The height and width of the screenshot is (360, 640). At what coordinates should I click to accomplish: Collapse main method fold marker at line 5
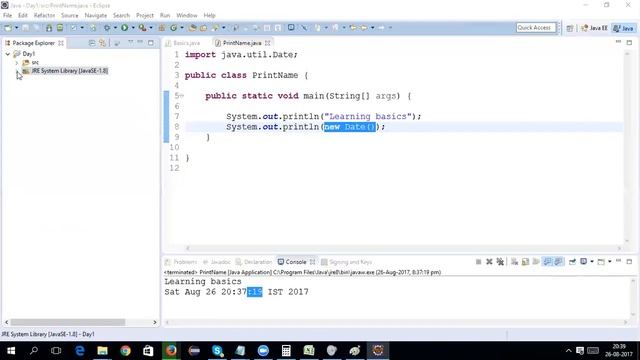click(x=181, y=96)
